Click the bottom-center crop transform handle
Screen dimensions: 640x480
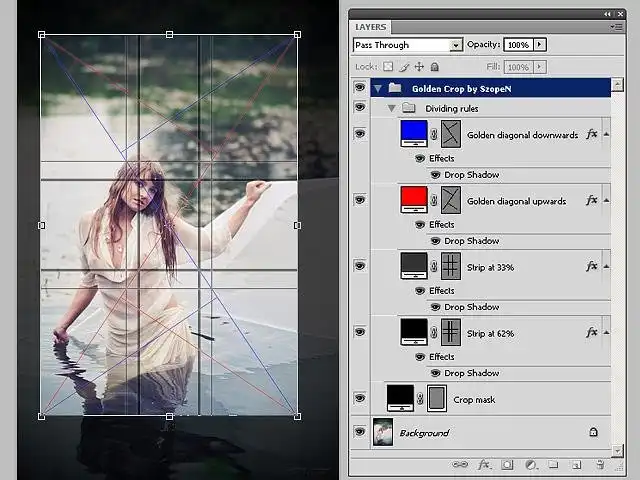(169, 416)
